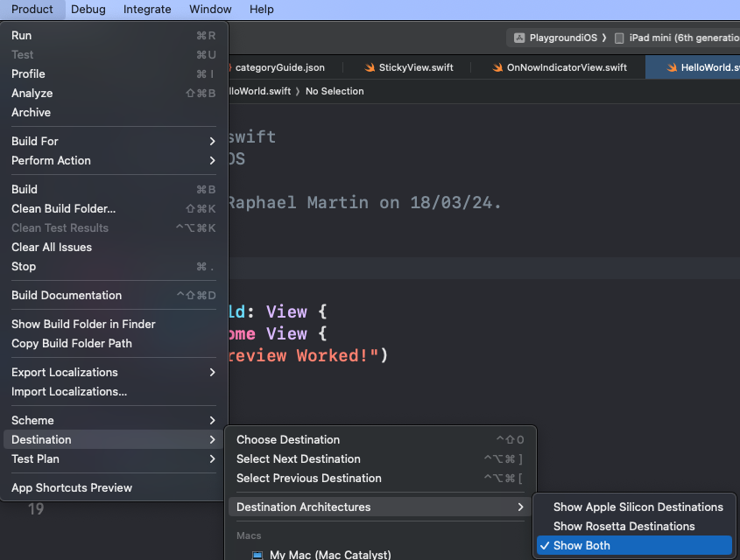Select Clean Build Folder… menu item
Screen dimensions: 740x560
point(114,208)
